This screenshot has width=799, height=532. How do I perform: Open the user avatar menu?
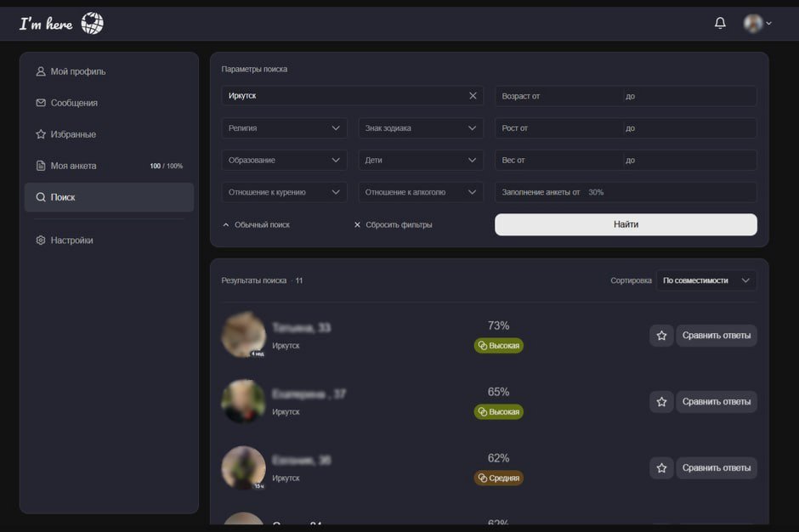coord(756,23)
